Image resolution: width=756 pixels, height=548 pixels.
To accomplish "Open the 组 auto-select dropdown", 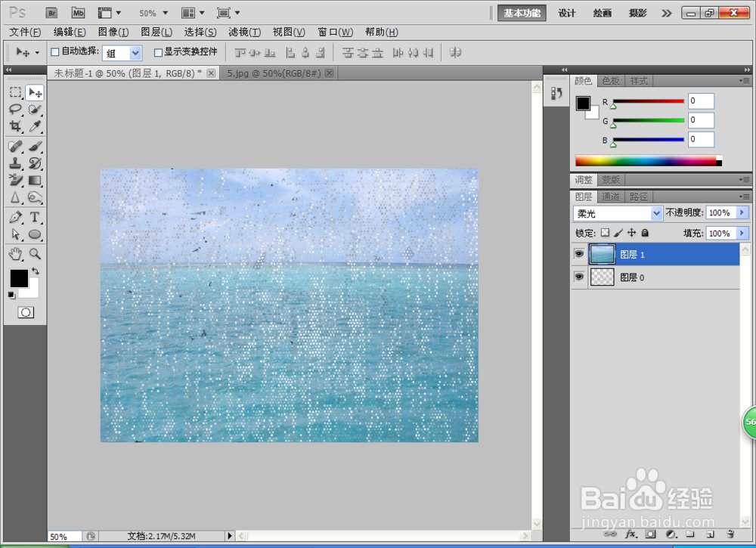I will tap(135, 53).
